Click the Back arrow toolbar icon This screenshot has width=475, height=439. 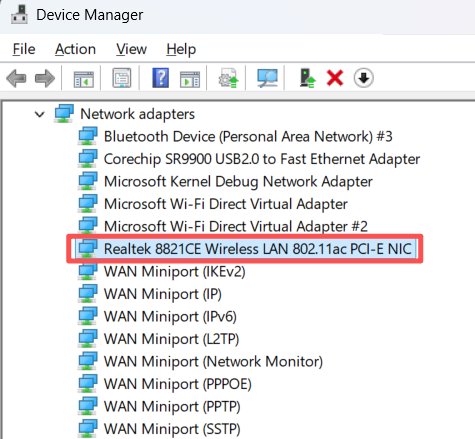[16, 79]
